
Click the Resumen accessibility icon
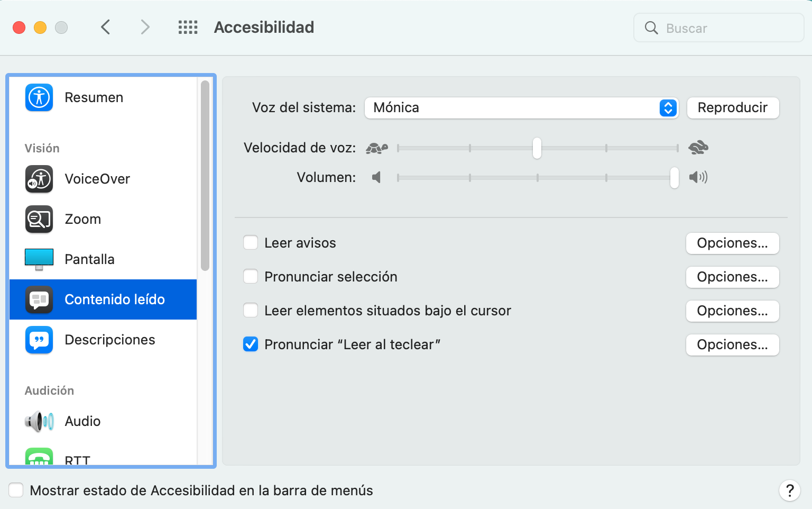(x=39, y=97)
